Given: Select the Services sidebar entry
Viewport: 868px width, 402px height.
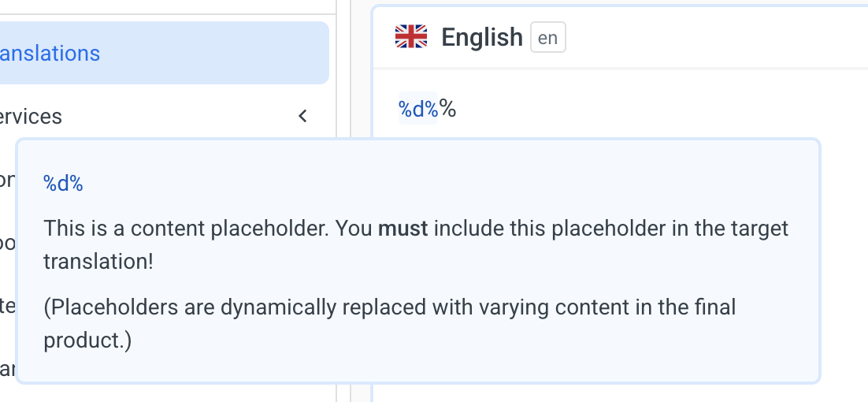Looking at the screenshot, I should (x=32, y=117).
